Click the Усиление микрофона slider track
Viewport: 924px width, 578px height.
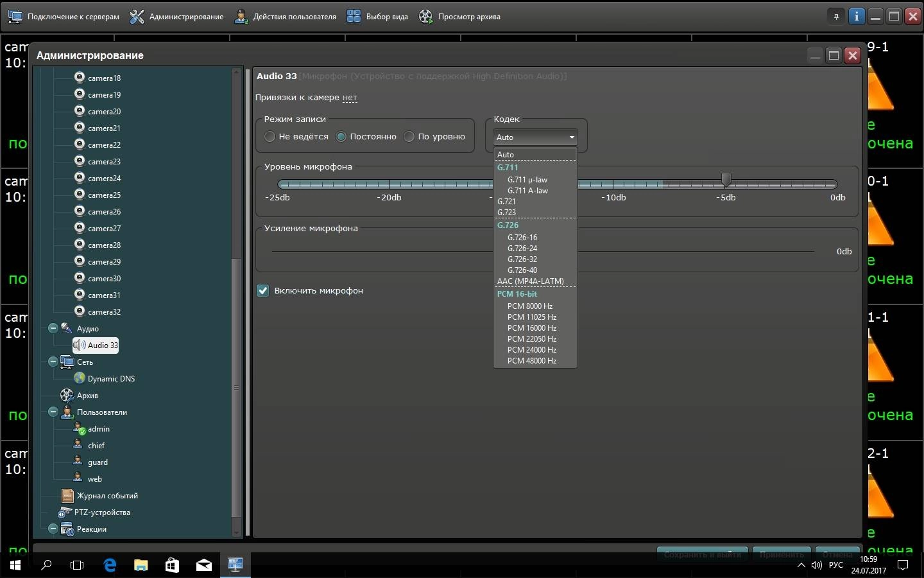(543, 251)
